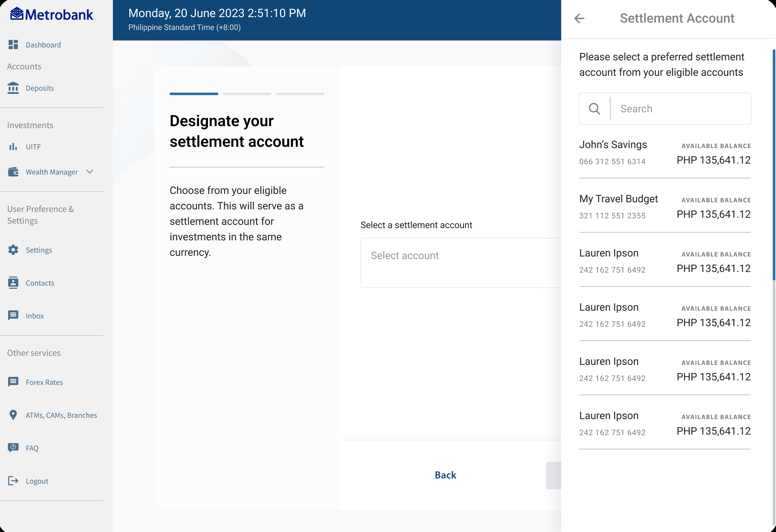776x532 pixels.
Task: Click Philippine Standard Time text
Action: point(184,27)
